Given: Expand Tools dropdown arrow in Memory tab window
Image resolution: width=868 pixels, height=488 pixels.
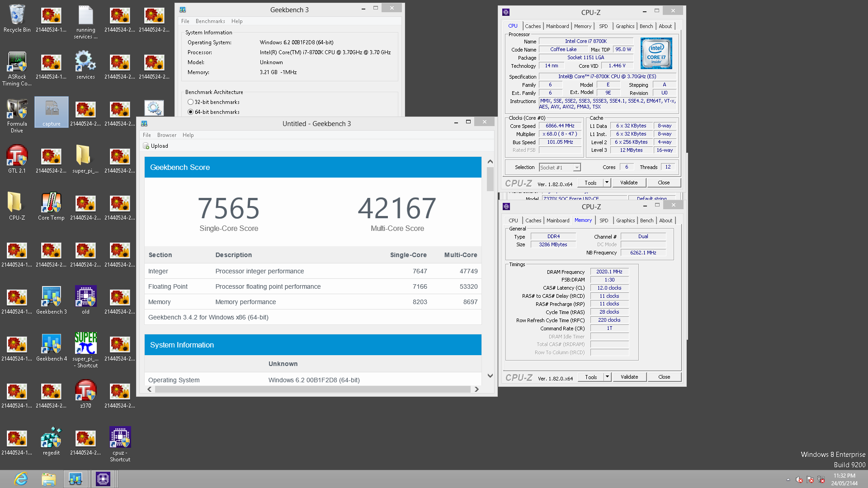Looking at the screenshot, I should click(608, 377).
